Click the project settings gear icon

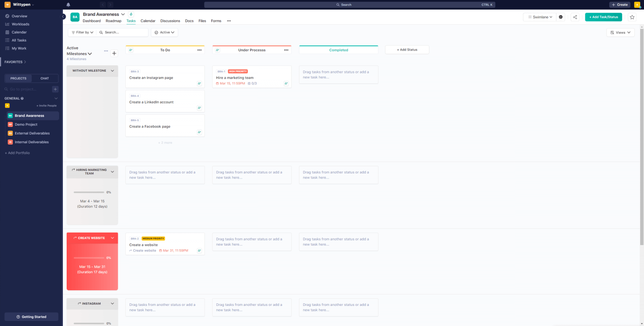click(561, 17)
